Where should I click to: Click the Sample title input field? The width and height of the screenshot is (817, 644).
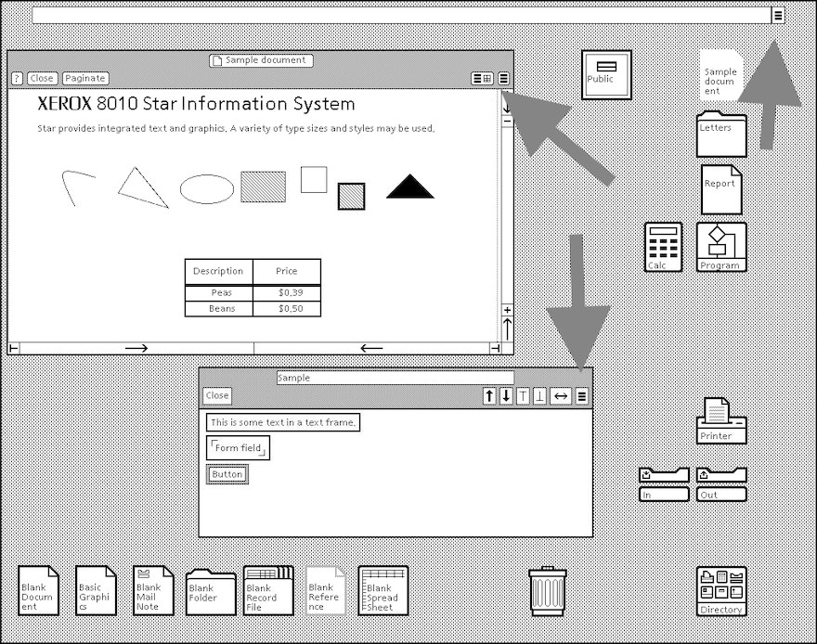point(395,378)
